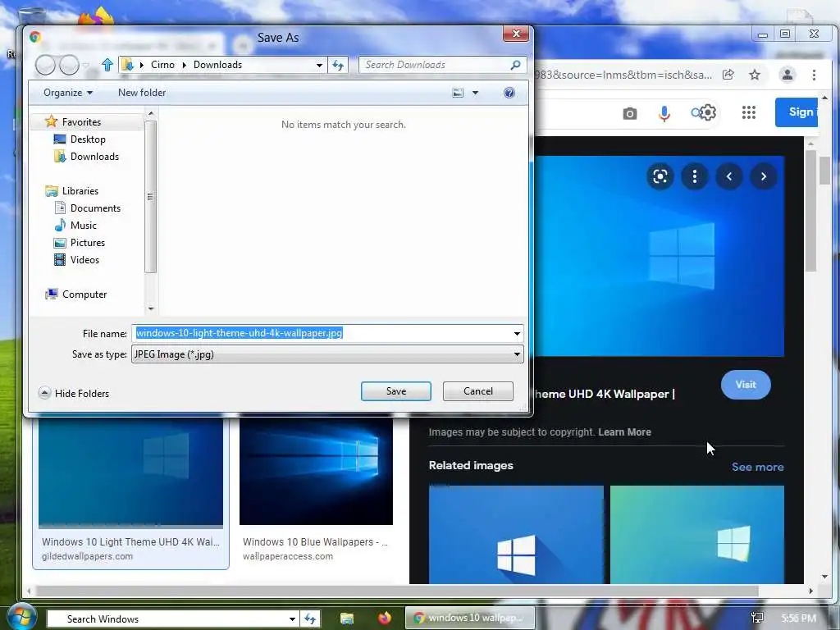The width and height of the screenshot is (840, 630).
Task: Click navigation pane scroll down arrow
Action: click(151, 309)
